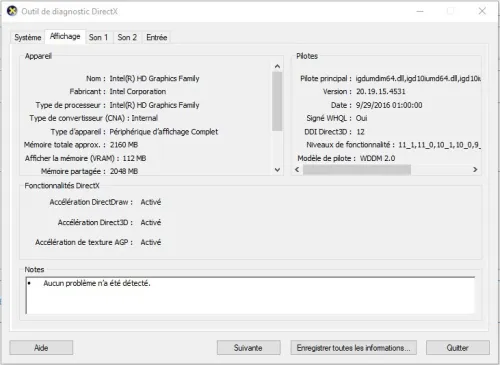Click the DirectX diagnostic tool title icon
The image size is (500, 365).
pyautogui.click(x=12, y=11)
